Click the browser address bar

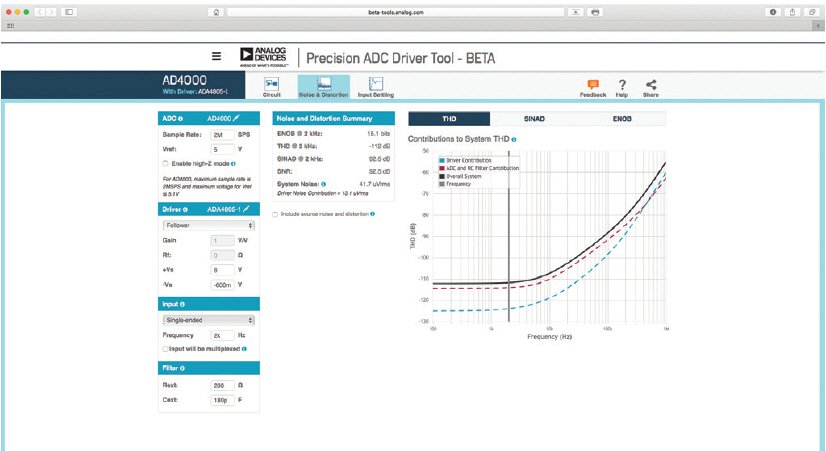[x=410, y=11]
